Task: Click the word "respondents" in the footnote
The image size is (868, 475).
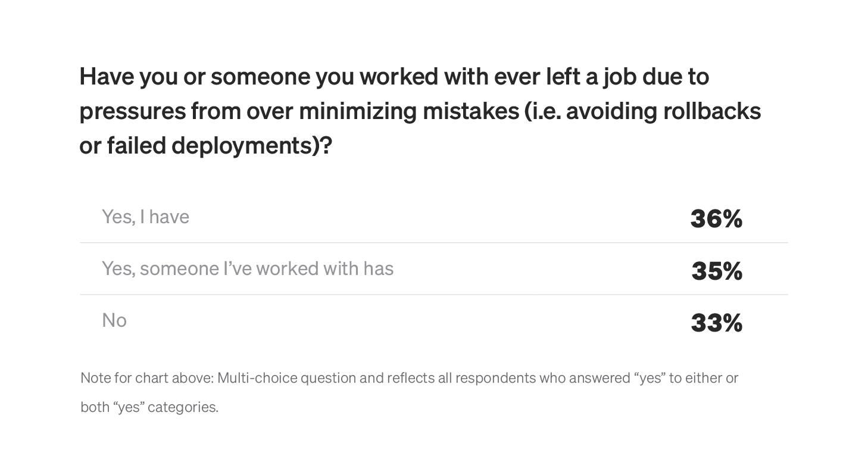Action: point(496,378)
